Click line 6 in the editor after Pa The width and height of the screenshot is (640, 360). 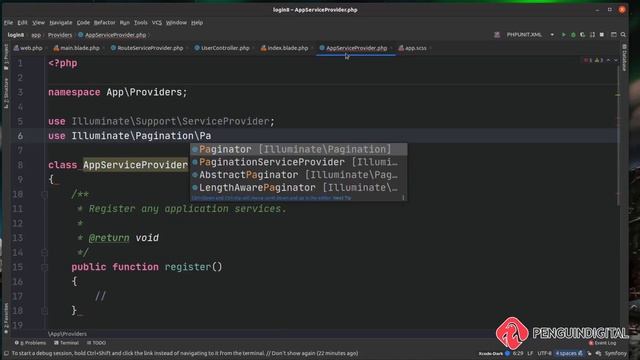(212, 136)
